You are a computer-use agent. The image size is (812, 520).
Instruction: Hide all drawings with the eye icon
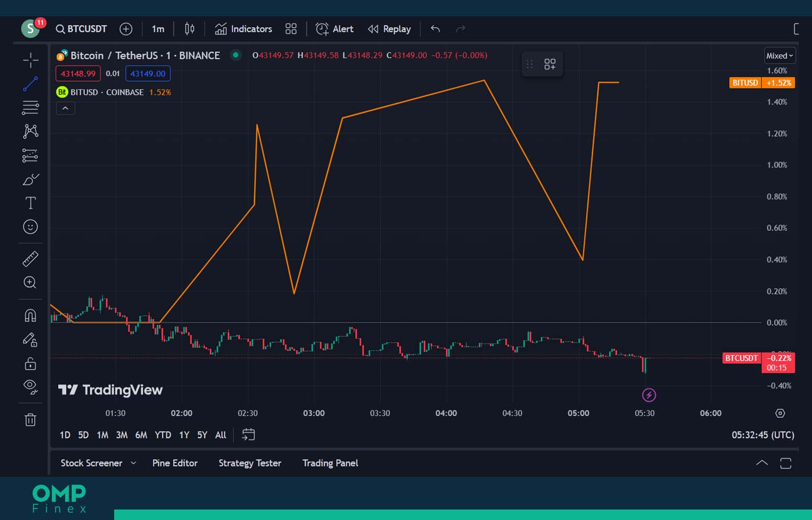tap(30, 387)
